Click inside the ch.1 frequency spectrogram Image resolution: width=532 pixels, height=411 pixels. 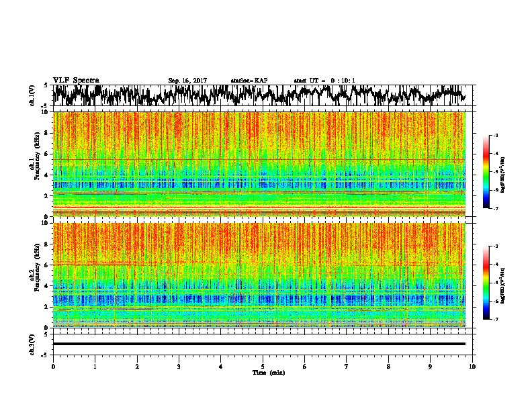(259, 164)
